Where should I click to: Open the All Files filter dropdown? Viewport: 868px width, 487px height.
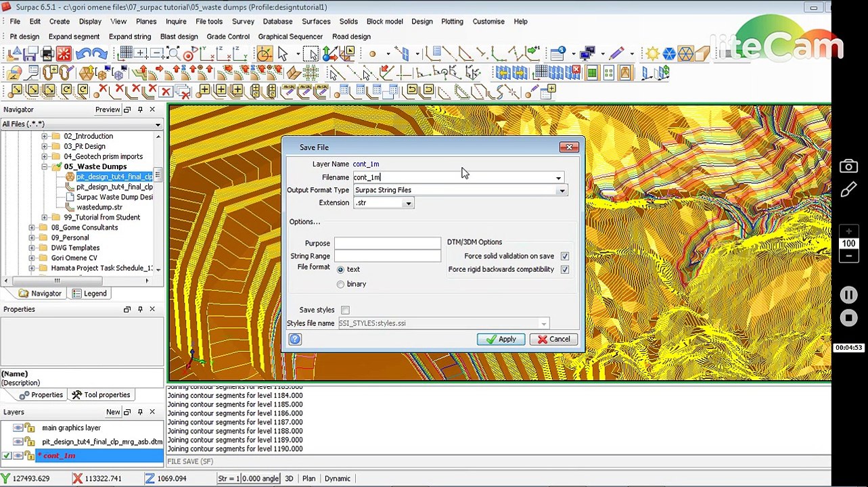(158, 124)
